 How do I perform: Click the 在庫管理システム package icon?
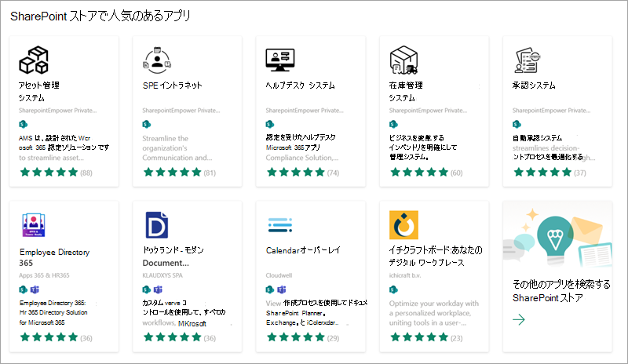point(403,60)
